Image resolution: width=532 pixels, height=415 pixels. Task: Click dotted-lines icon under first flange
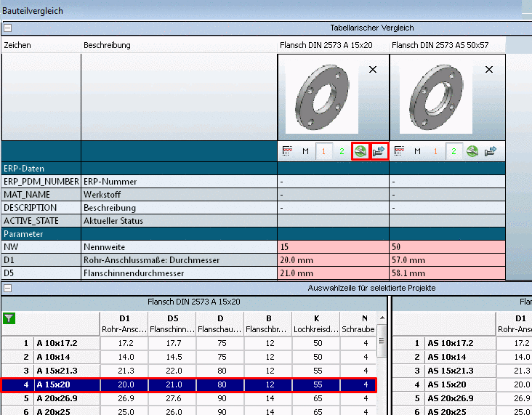[287, 151]
